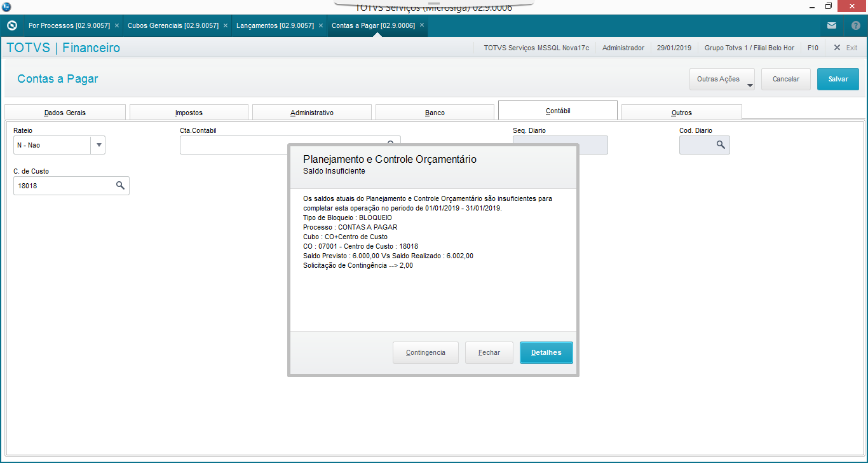Screen dimensions: 868x463
Task: Click the Tipo de Bloqueio : BLOQUEIO line
Action: (348, 218)
